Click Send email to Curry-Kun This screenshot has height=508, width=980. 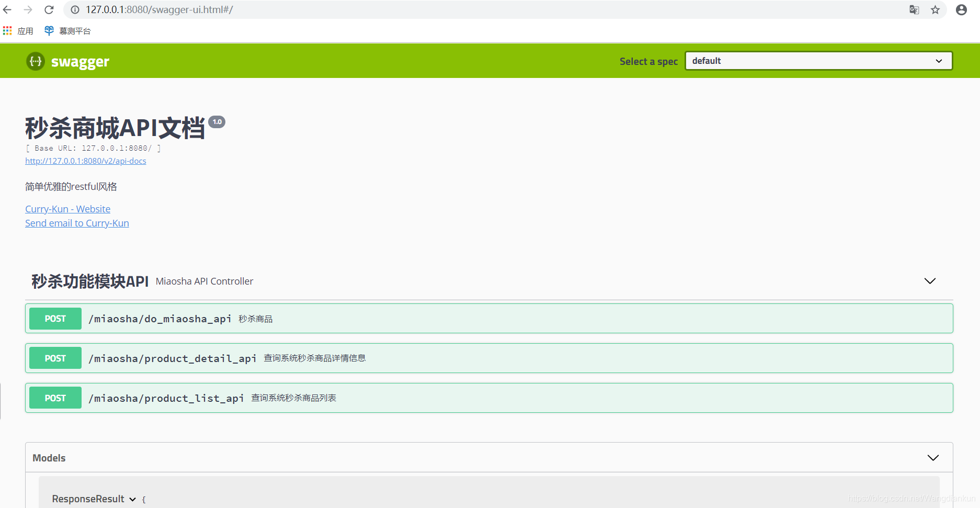77,223
